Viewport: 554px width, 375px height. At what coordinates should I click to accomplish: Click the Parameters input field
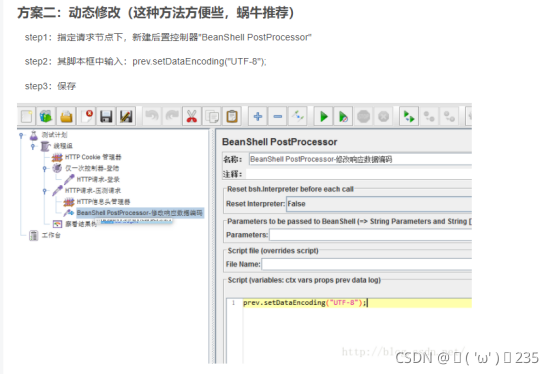click(x=370, y=235)
